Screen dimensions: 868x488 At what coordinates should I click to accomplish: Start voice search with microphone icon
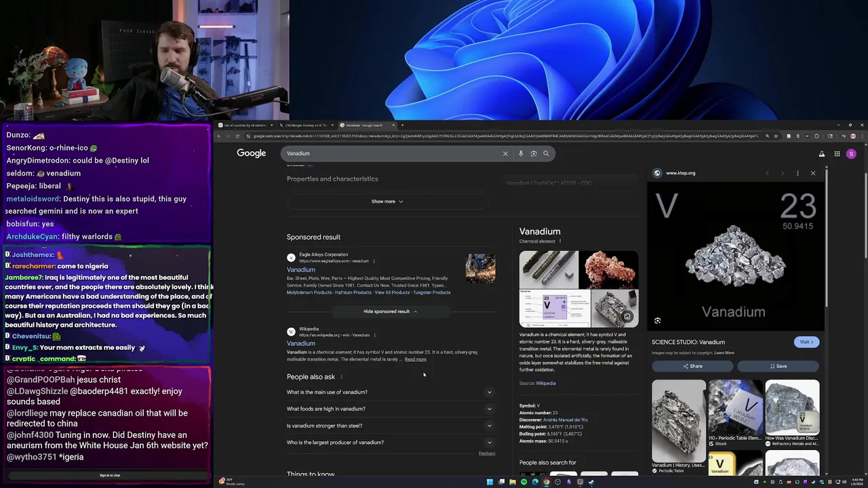[x=521, y=153]
